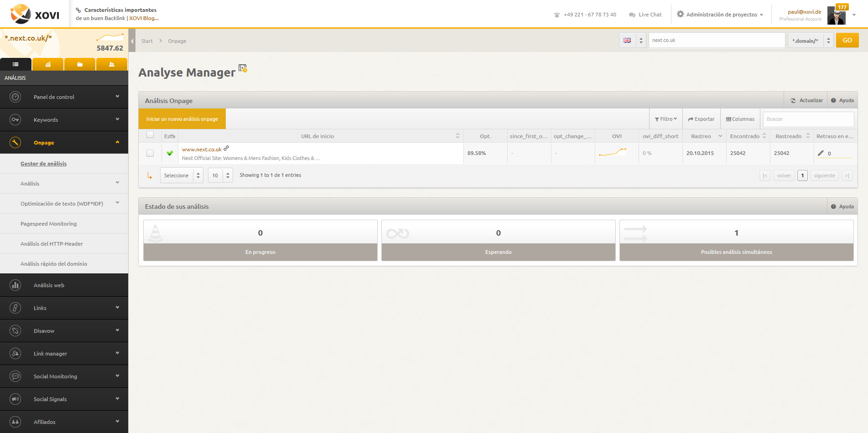Click the Live Chat link
The image size is (868, 433).
tap(645, 15)
